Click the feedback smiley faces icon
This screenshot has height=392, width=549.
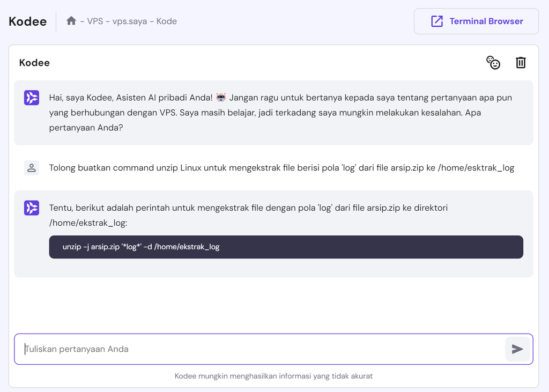[x=493, y=63]
